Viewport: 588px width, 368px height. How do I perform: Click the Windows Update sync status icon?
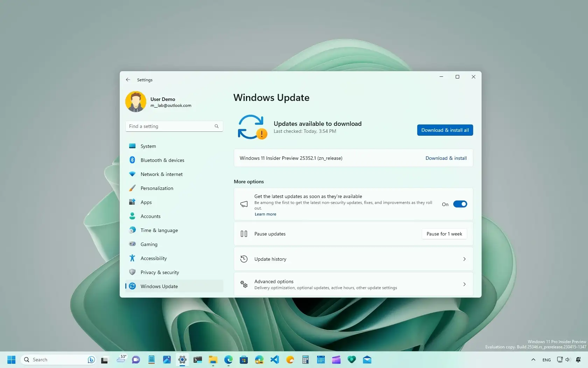pyautogui.click(x=252, y=127)
